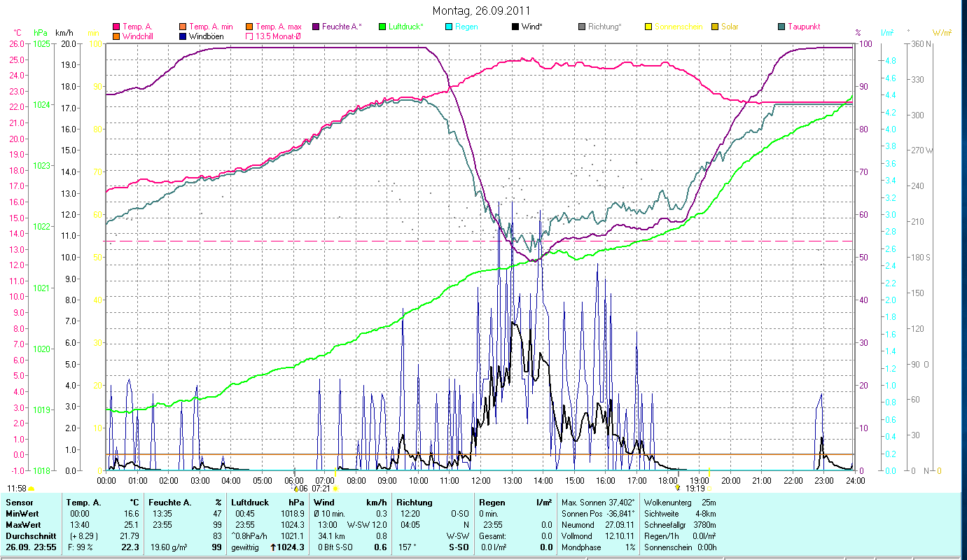The image size is (967, 560).
Task: Click the green Luftdruck legend square
Action: [382, 27]
